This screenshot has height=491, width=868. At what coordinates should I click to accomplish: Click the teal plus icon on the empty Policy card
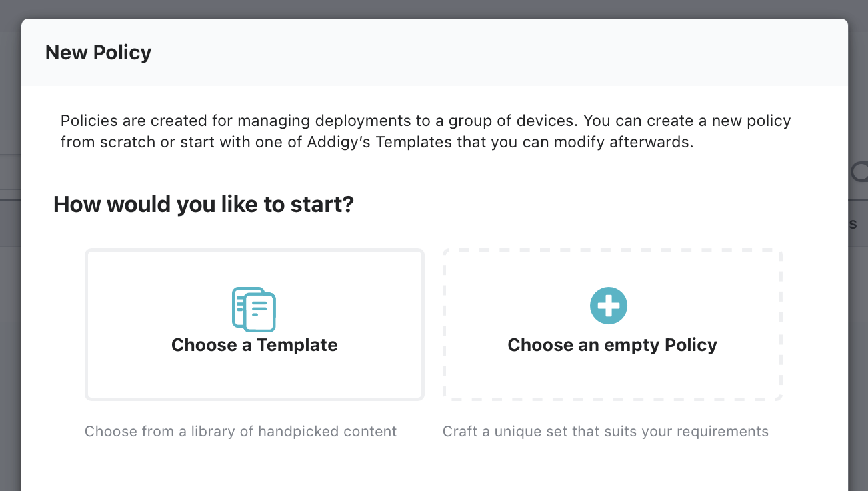(x=609, y=305)
